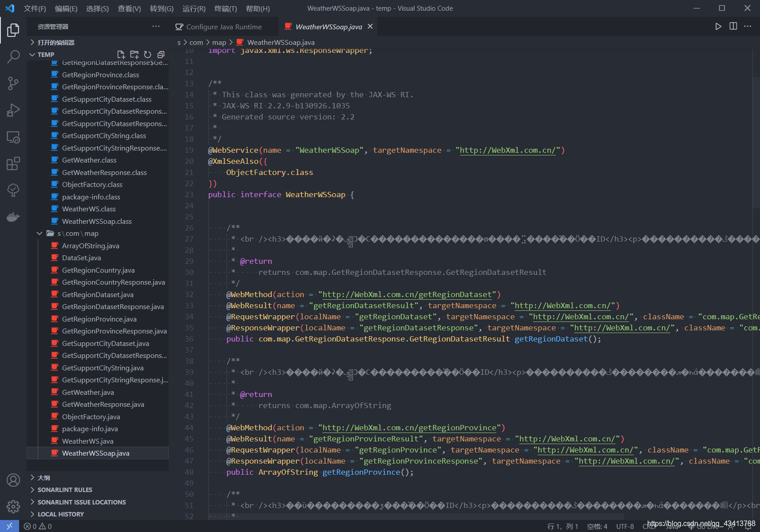Open the Edit menu (编辑)

pos(66,8)
